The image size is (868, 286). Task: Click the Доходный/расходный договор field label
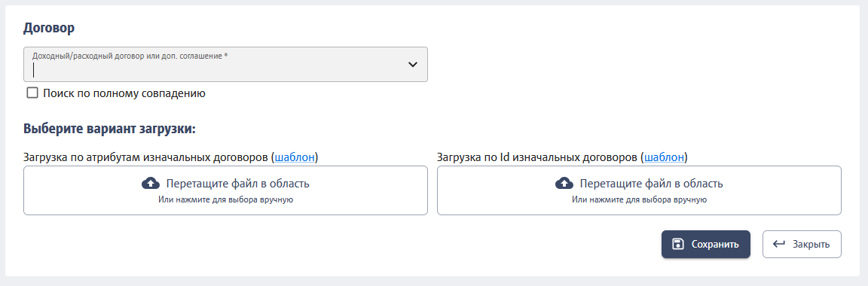tap(130, 56)
